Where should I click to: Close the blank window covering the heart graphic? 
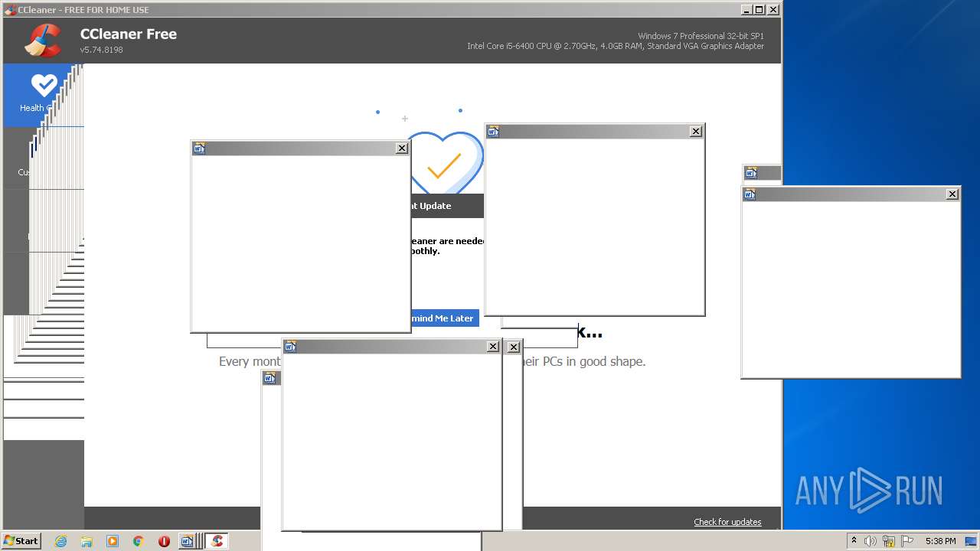[402, 148]
